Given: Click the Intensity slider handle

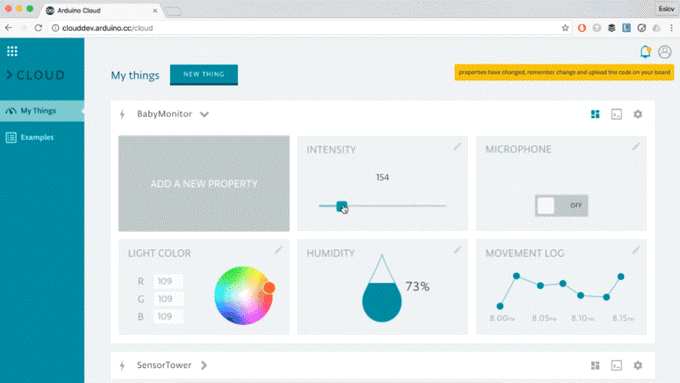Looking at the screenshot, I should point(342,206).
